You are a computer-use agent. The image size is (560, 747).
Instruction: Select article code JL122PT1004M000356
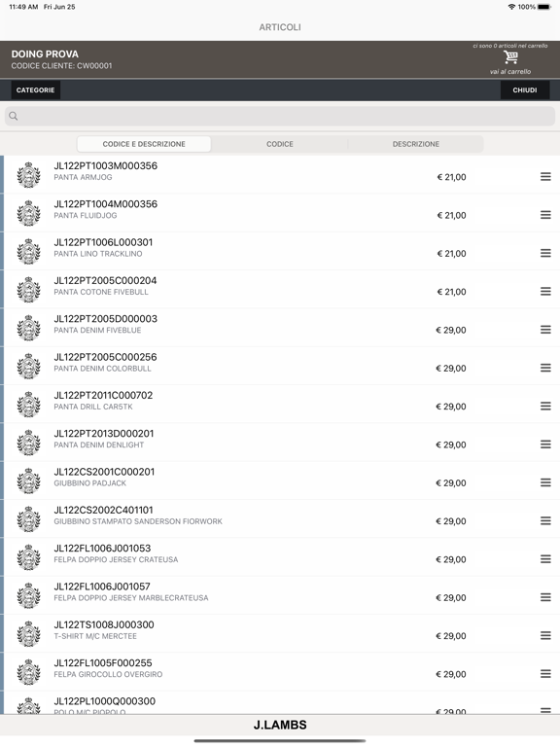point(105,204)
